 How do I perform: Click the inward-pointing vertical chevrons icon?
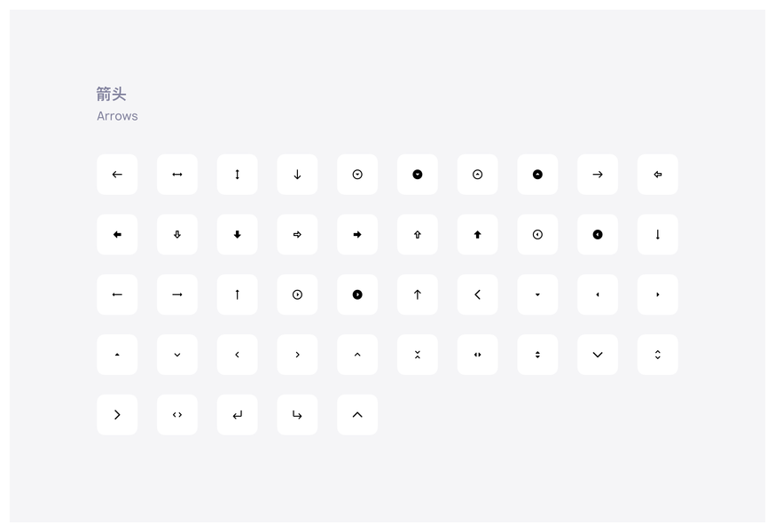pyautogui.click(x=418, y=355)
